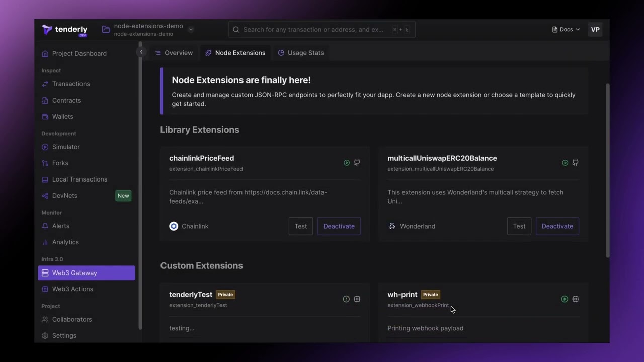Click the extension_webhookPrint method name
Viewport: 644px width, 362px height.
[x=418, y=305]
